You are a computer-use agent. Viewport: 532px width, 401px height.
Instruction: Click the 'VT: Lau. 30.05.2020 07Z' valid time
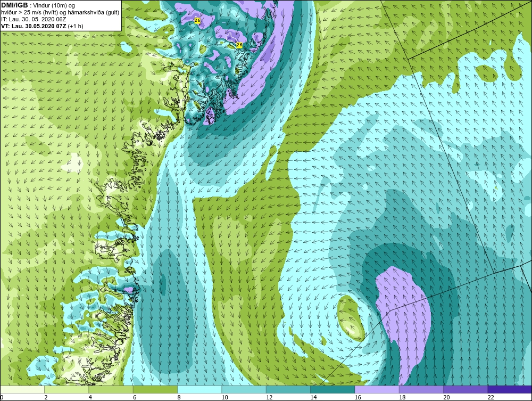click(x=34, y=26)
